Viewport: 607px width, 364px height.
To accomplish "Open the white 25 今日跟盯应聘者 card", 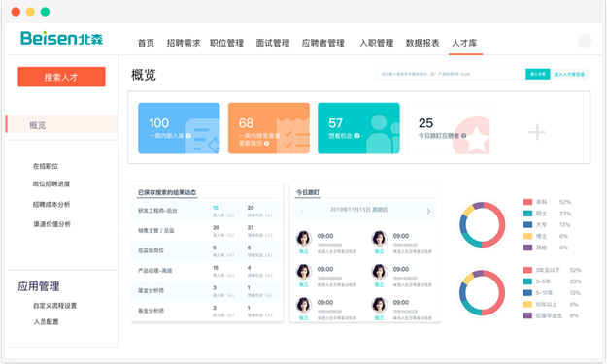I will pyautogui.click(x=449, y=128).
